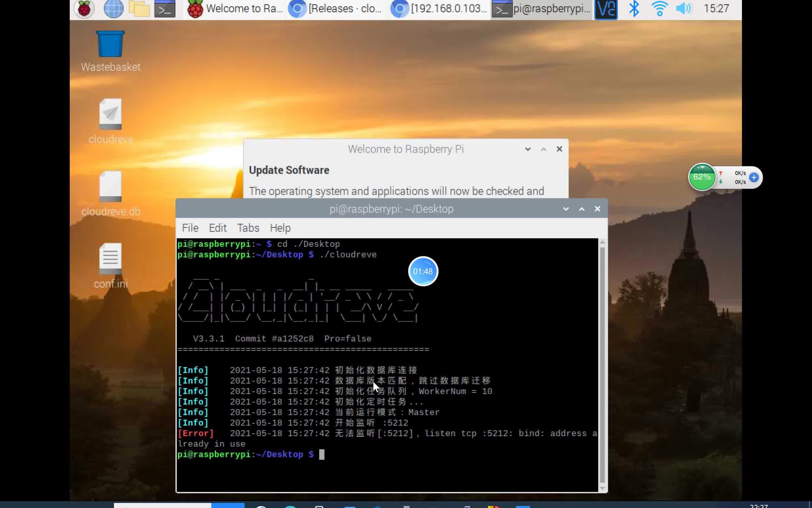
Task: Click the 15:27 panel clock
Action: pyautogui.click(x=716, y=9)
